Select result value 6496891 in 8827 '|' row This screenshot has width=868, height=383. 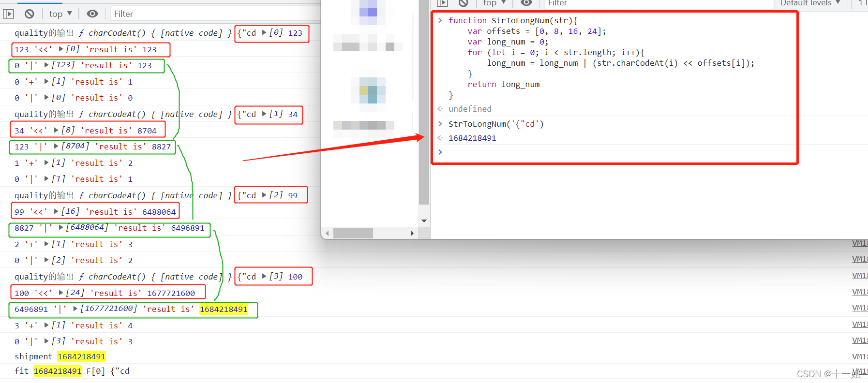coord(188,228)
